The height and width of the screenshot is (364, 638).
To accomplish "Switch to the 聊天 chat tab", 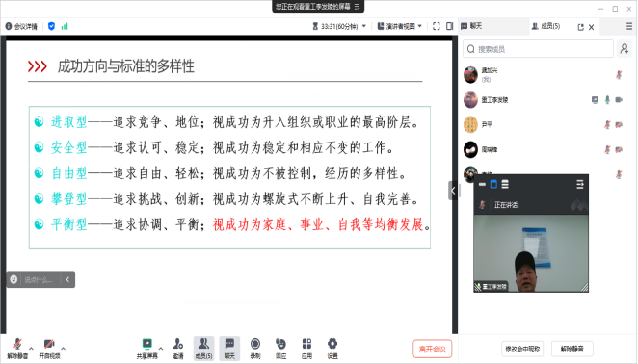I will click(x=472, y=26).
